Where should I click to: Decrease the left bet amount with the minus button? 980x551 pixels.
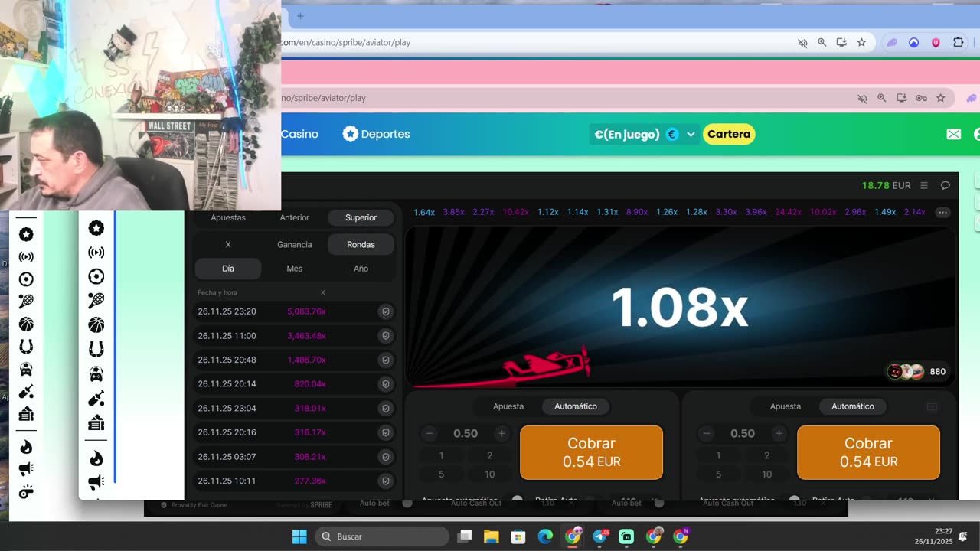pyautogui.click(x=430, y=434)
